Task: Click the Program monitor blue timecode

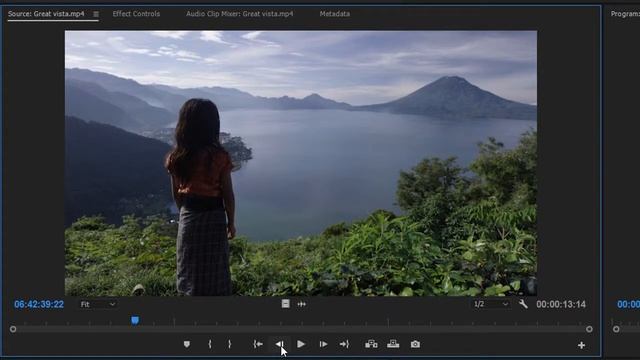Action: (x=628, y=304)
